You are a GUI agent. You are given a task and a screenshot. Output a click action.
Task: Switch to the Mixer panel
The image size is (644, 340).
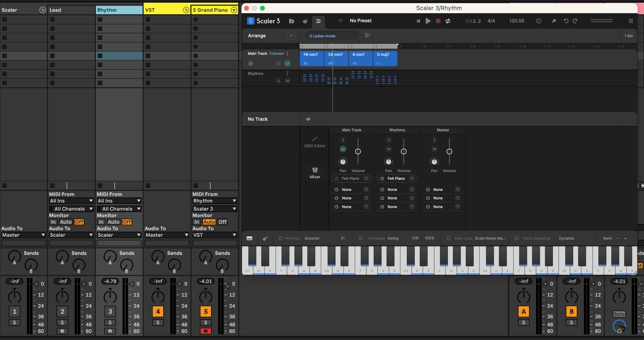coord(315,173)
